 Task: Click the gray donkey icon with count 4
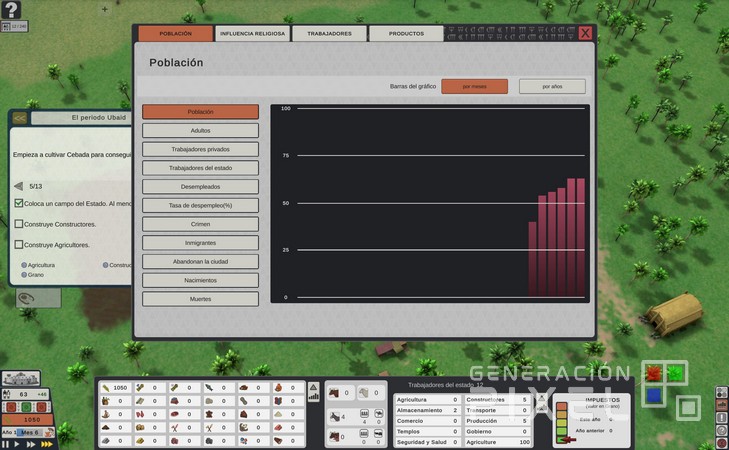335,417
